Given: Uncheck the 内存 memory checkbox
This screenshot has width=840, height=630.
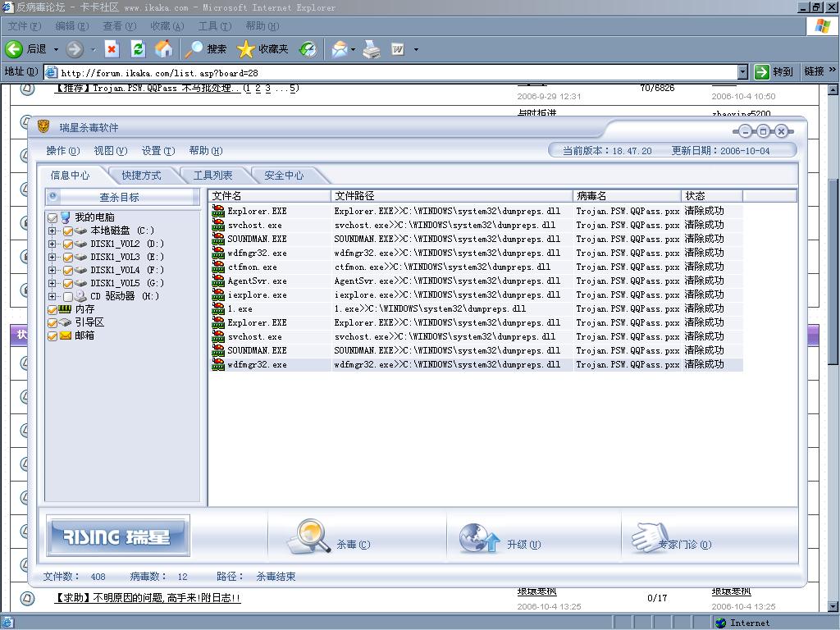Looking at the screenshot, I should pos(53,309).
